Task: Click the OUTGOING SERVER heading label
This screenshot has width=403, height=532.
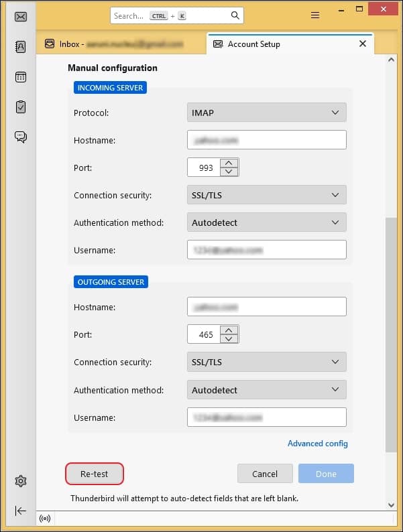Action: tap(111, 282)
